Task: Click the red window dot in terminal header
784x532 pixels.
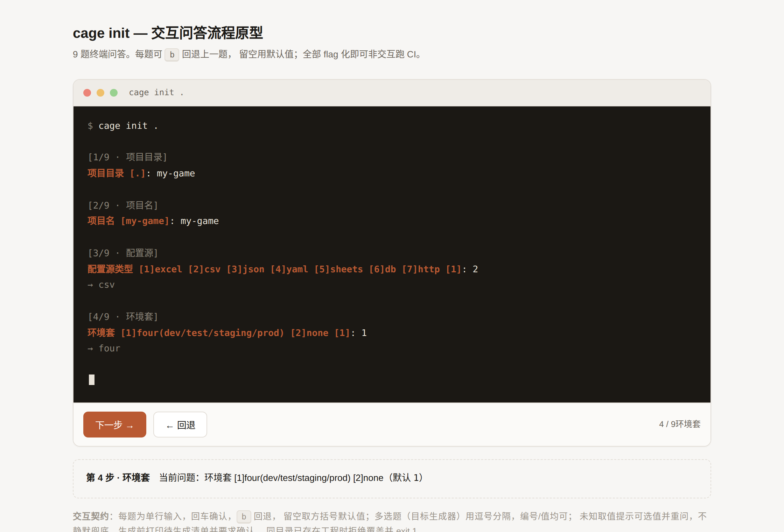Action: tap(87, 93)
